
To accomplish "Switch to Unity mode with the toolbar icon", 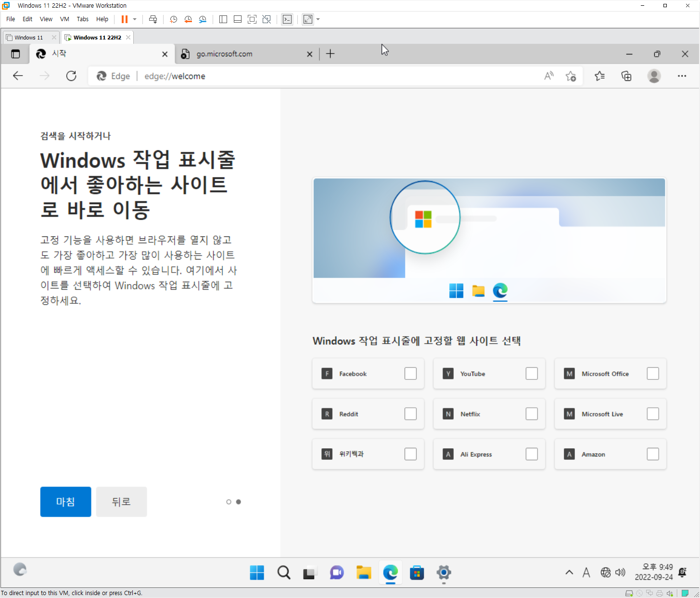I will pyautogui.click(x=267, y=19).
